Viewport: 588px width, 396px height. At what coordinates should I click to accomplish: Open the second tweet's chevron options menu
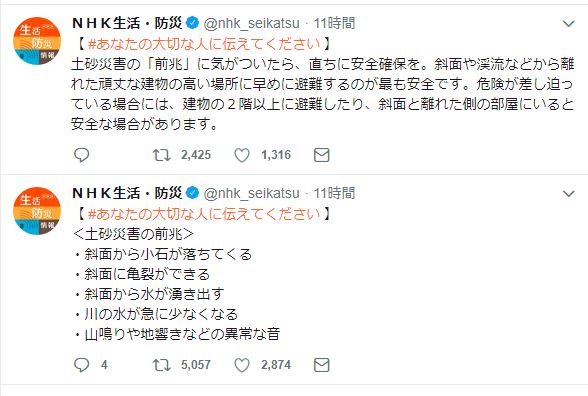569,194
